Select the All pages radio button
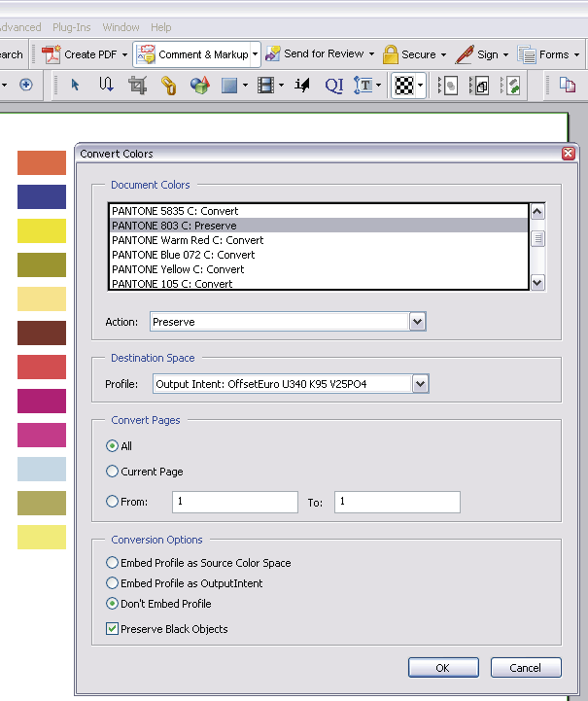 coord(112,445)
